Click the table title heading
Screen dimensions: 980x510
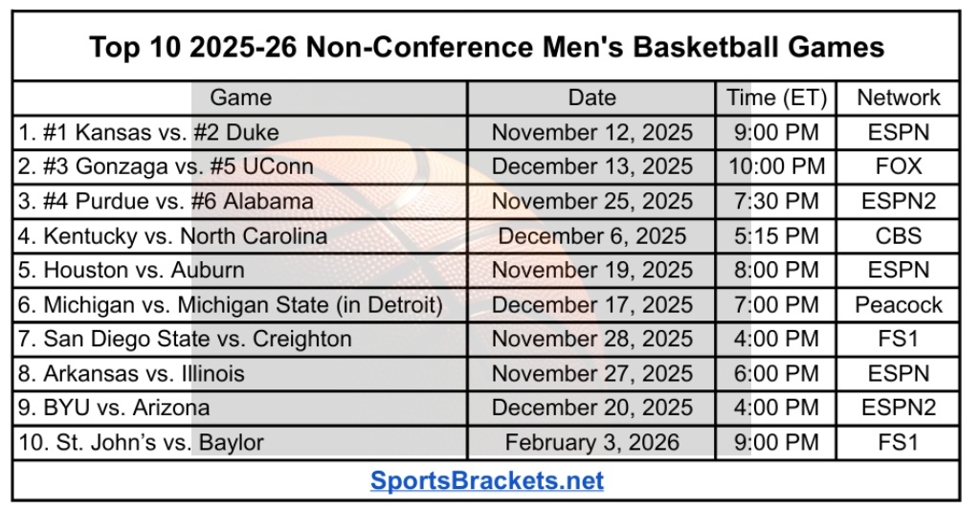pos(487,47)
